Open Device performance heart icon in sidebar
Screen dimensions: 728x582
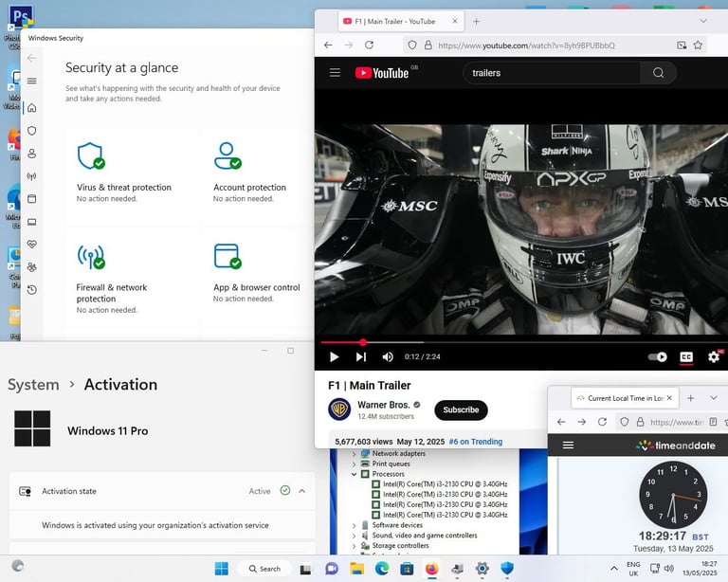pyautogui.click(x=32, y=245)
